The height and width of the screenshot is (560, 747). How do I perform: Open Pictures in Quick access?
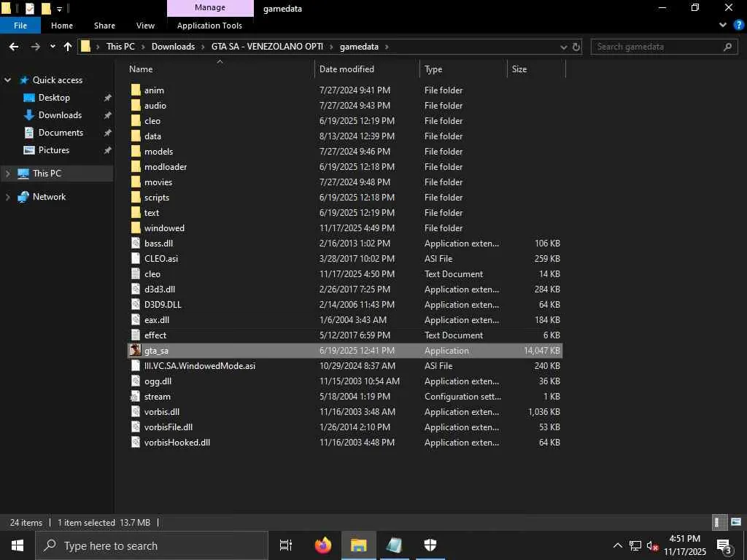tap(54, 150)
